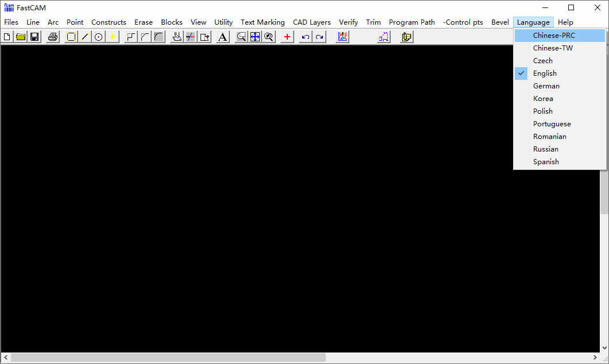Click the New file icon
The width and height of the screenshot is (609, 364).
[x=7, y=37]
